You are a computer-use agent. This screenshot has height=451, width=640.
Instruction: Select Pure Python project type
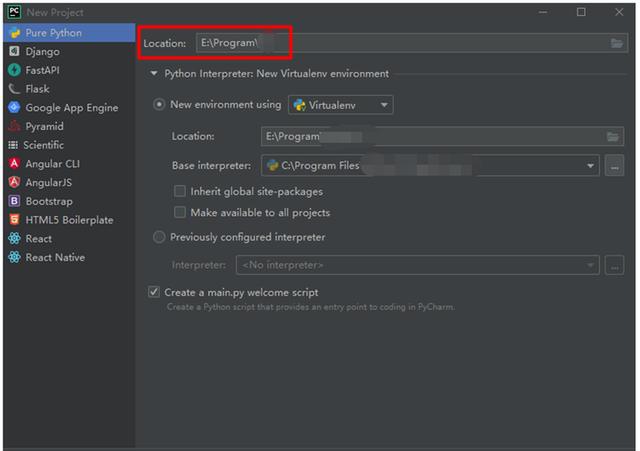(69, 33)
